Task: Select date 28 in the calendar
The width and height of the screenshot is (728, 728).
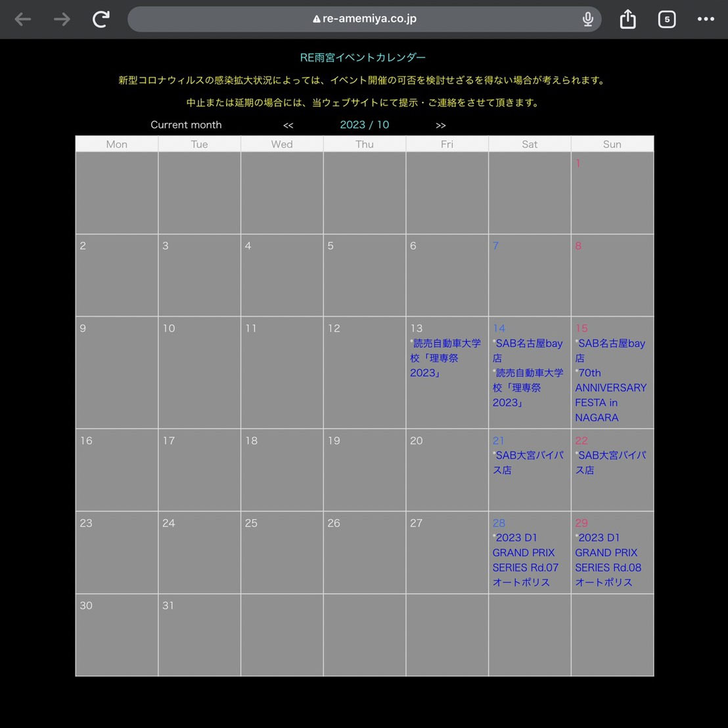Action: (x=499, y=523)
